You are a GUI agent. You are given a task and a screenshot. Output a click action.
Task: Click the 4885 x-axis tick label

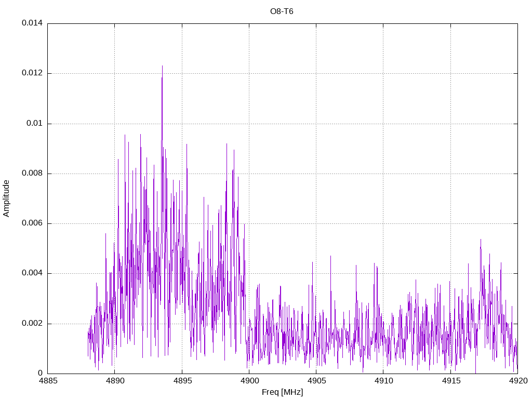coord(47,381)
